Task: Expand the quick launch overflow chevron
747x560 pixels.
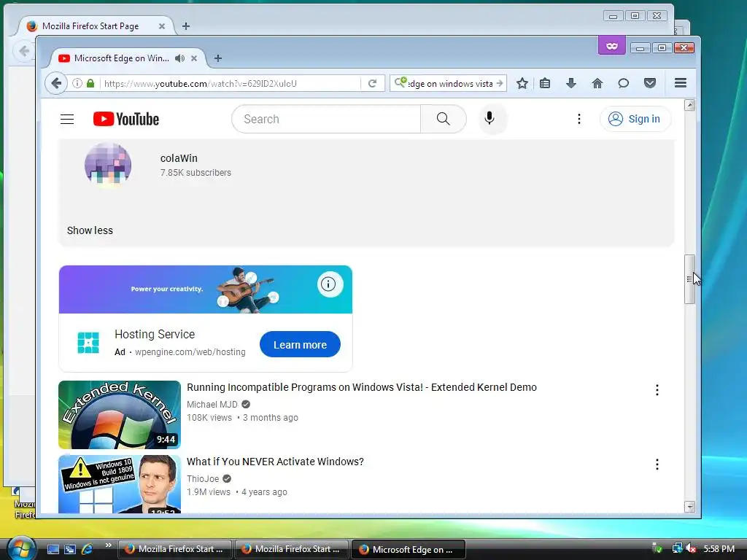Action: 108,545
